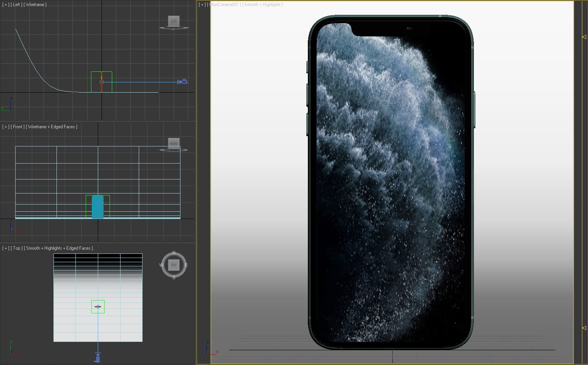Select the phone object in Top viewport
Screen dimensions: 588x365
point(98,307)
